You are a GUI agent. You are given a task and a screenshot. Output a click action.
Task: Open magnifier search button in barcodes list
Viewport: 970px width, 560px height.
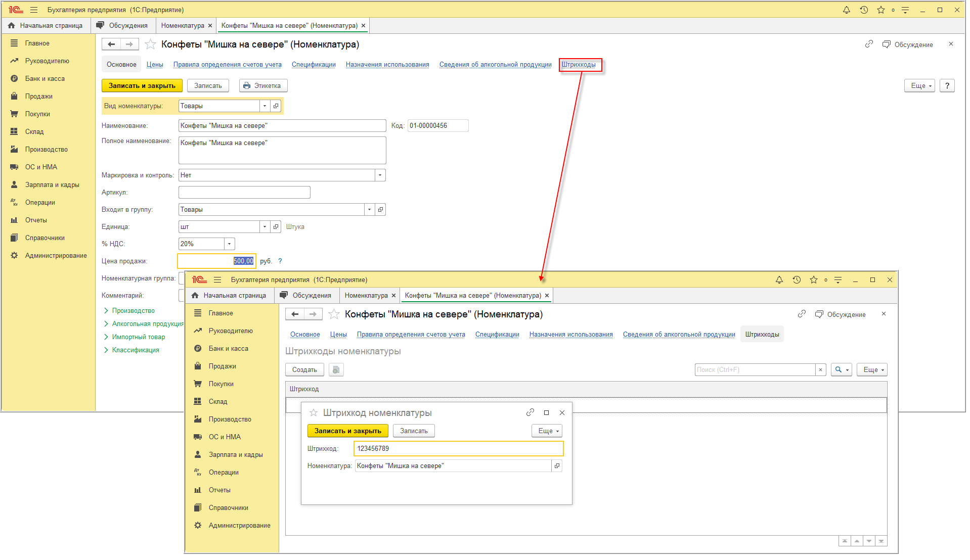(x=841, y=369)
